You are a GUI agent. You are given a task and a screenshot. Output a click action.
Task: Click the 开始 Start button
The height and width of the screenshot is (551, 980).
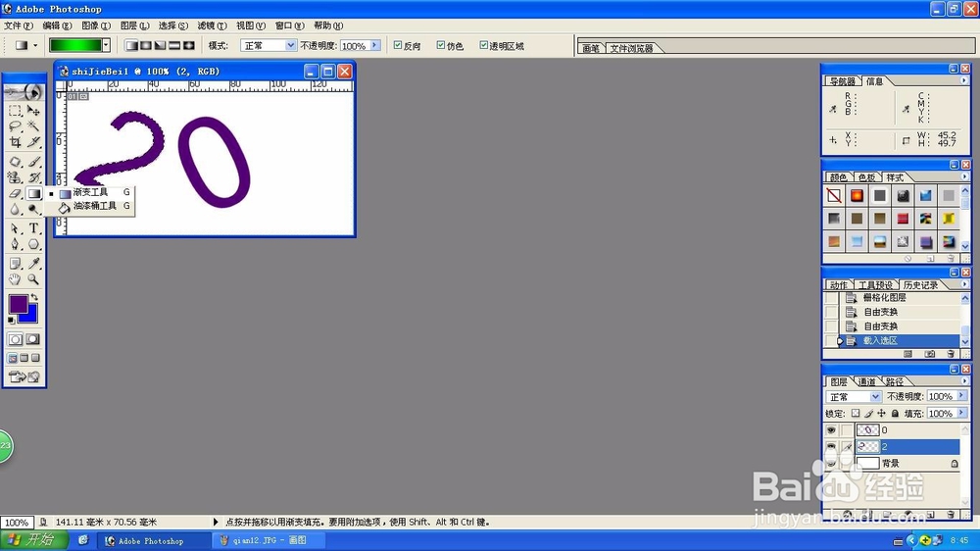pos(34,540)
